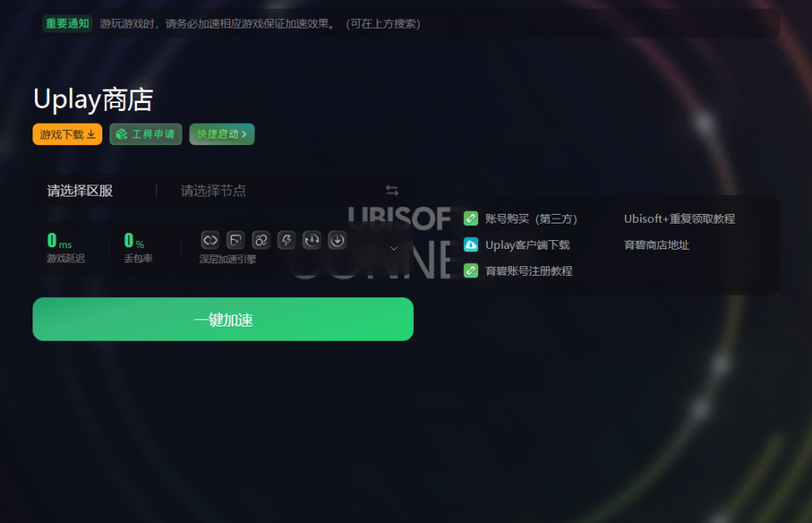Click the lightning bolt engine icon
This screenshot has width=812, height=523.
(x=286, y=240)
